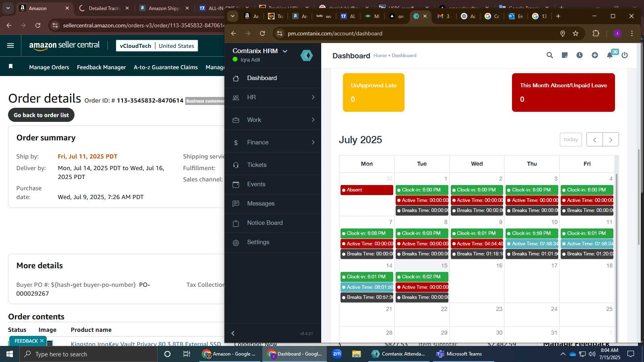644x362 pixels.
Task: Collapse the sidebar with bottom arrow
Action: pyautogui.click(x=233, y=333)
